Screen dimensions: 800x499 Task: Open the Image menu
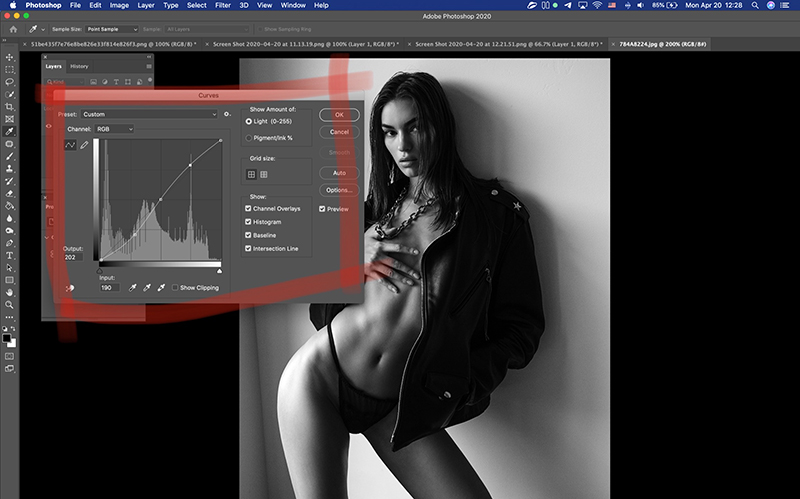coord(119,5)
